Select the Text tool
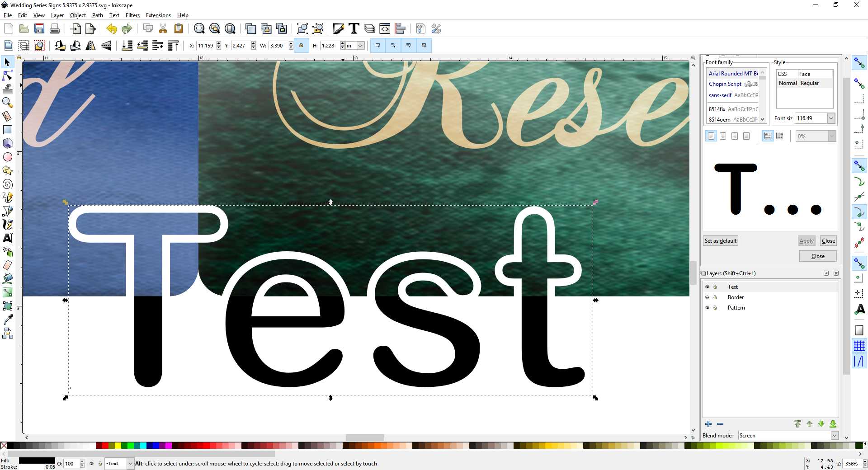 (x=7, y=238)
